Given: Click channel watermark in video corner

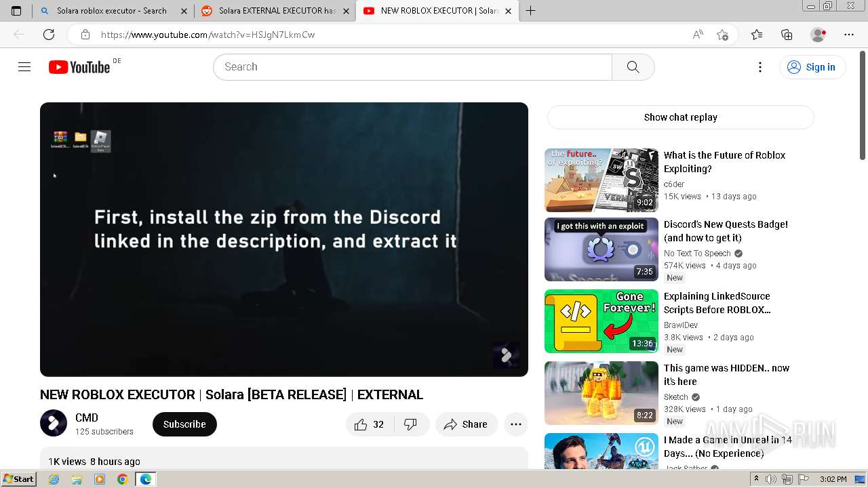Looking at the screenshot, I should 506,355.
